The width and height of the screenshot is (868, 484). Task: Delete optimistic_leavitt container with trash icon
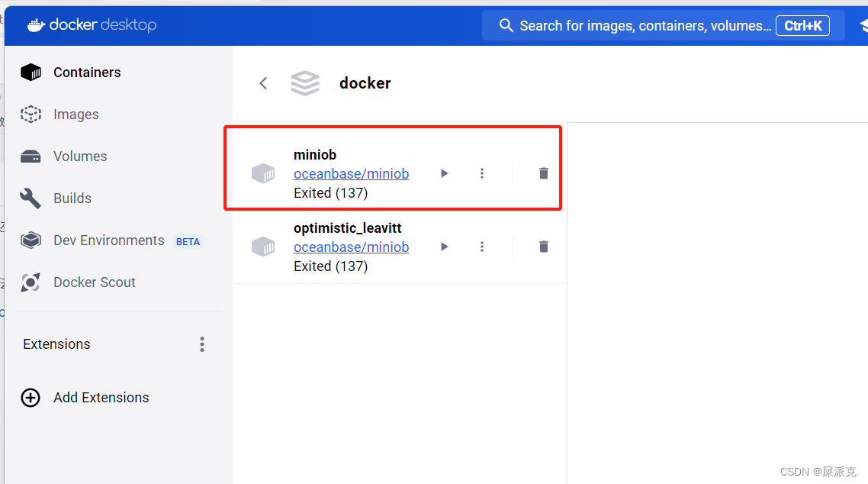[x=544, y=247]
